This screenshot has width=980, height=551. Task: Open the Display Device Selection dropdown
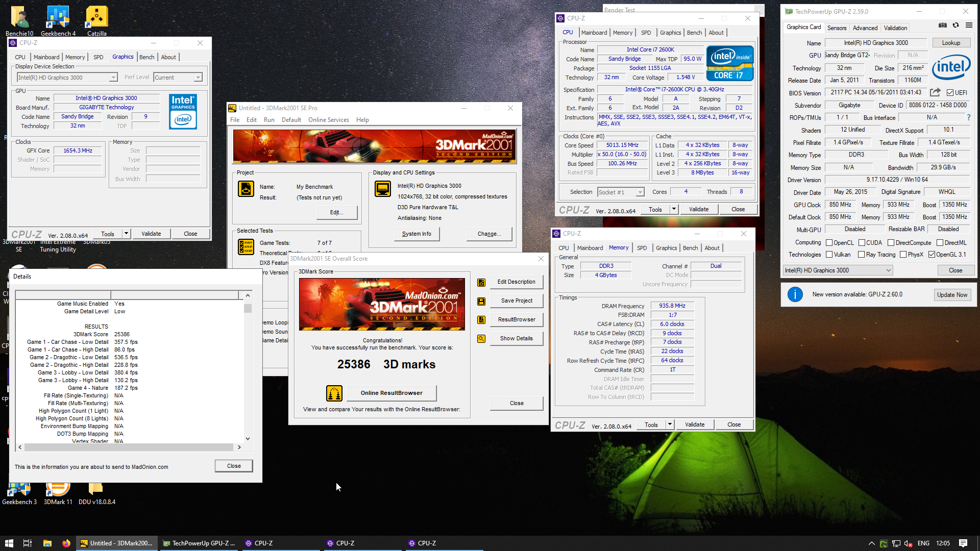click(67, 78)
